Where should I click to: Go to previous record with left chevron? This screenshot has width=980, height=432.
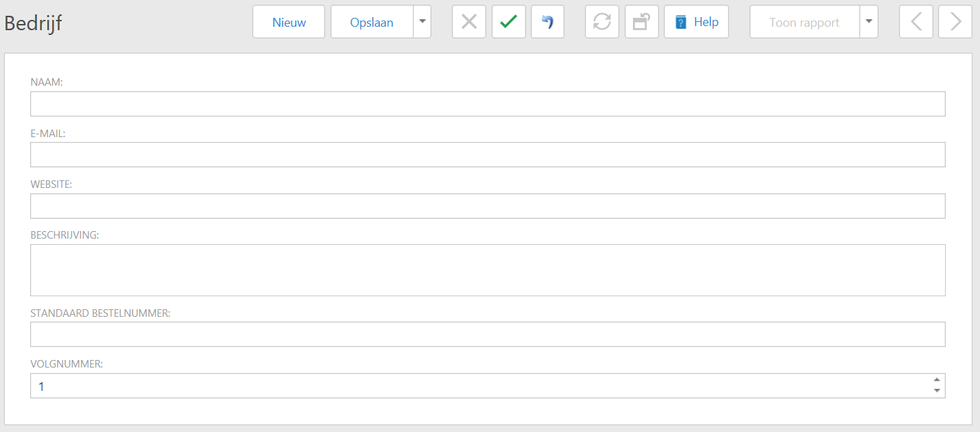(916, 22)
